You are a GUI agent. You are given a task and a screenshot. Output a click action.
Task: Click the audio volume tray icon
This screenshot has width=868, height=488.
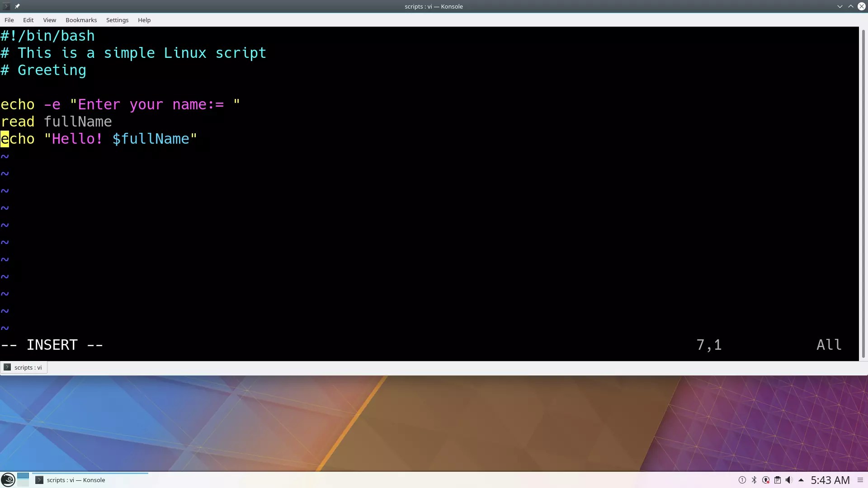(789, 480)
